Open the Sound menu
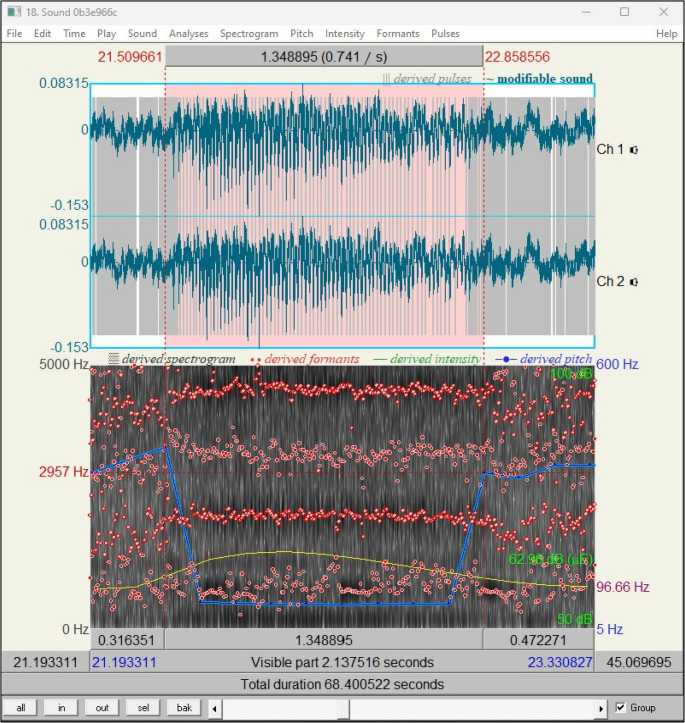Viewport: 685px width, 723px height. coord(142,34)
